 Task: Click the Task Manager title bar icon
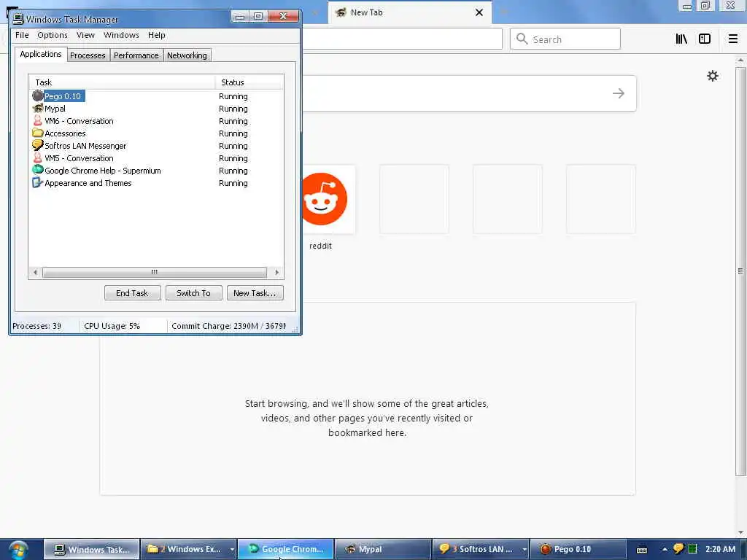coord(18,18)
